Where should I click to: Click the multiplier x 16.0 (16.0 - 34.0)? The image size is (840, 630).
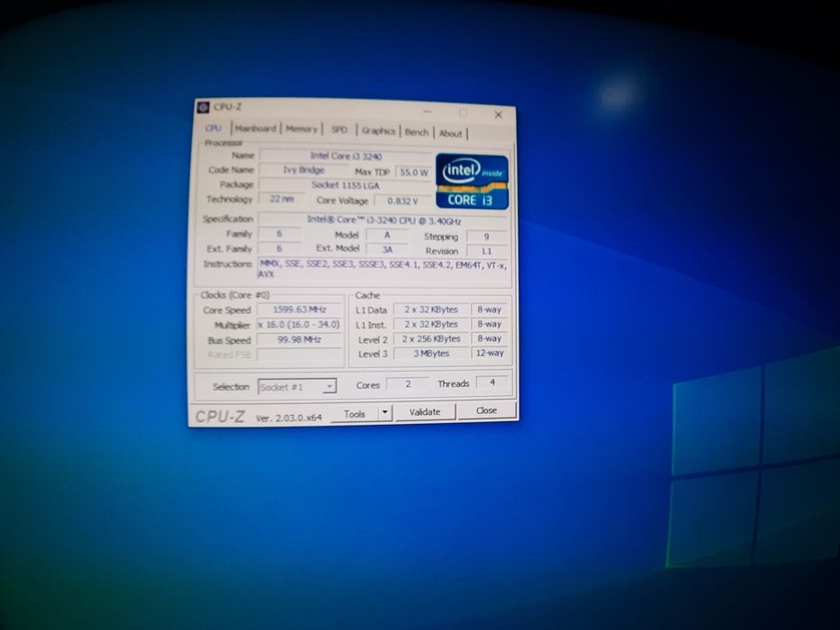pos(300,325)
